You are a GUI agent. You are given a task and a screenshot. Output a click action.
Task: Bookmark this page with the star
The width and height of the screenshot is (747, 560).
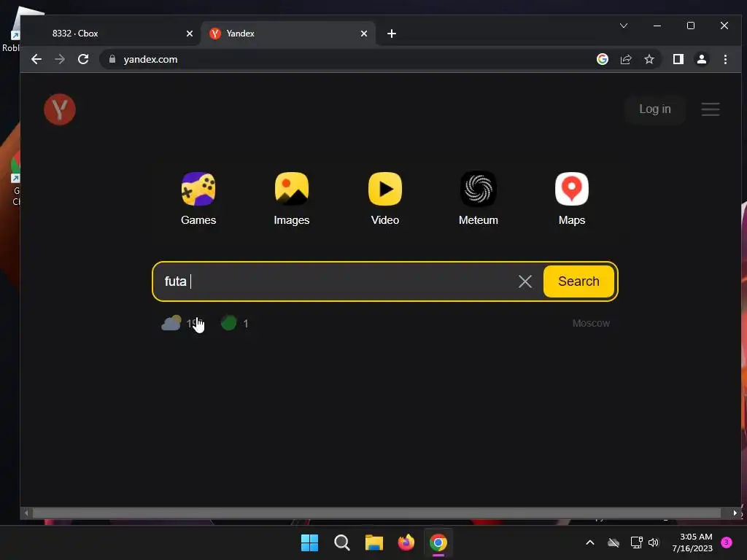(649, 59)
